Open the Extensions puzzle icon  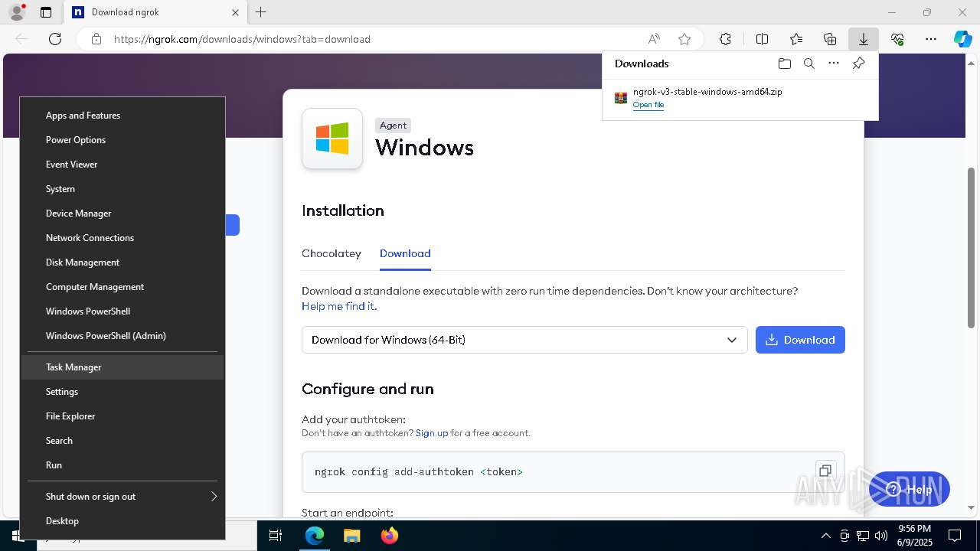tap(725, 39)
